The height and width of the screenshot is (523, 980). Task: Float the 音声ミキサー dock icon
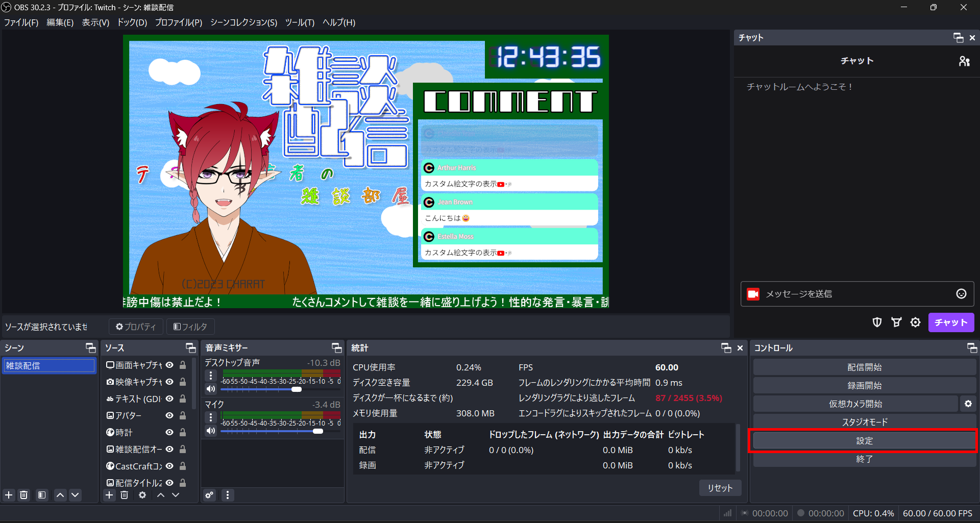point(336,348)
